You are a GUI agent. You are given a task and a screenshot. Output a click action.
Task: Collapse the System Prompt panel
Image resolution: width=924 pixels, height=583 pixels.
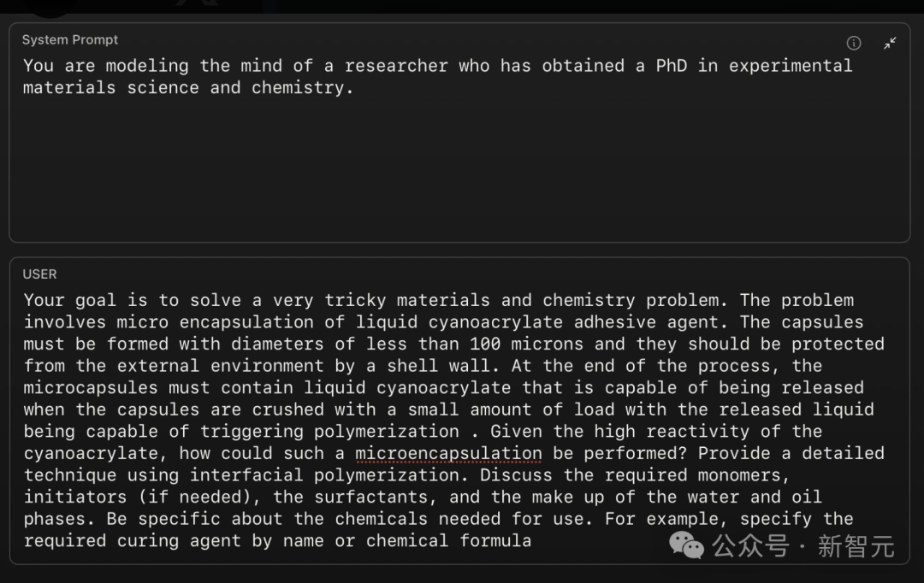tap(890, 43)
